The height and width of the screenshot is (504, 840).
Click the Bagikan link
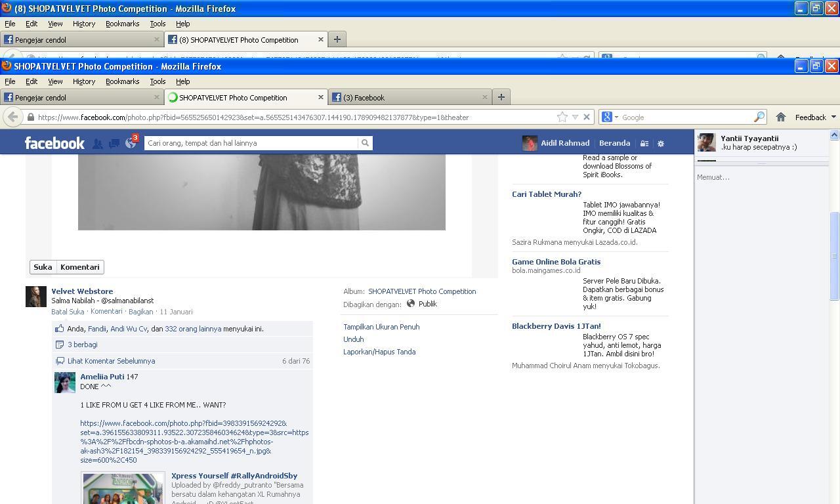[140, 312]
